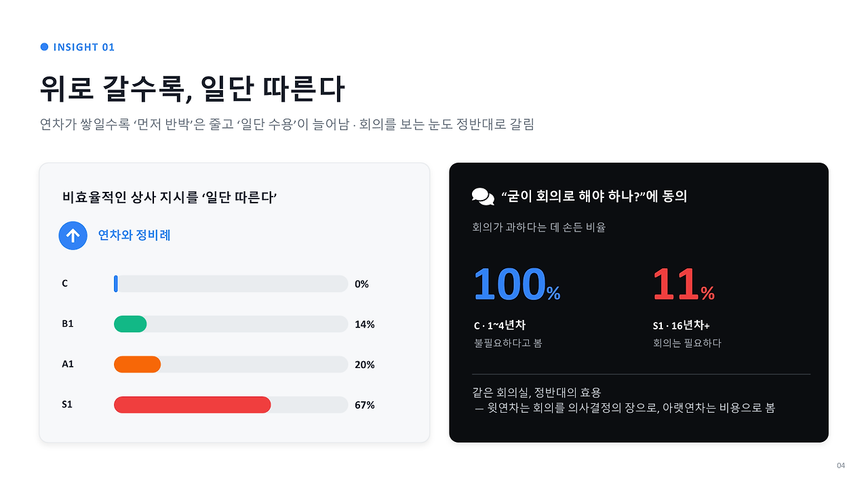The height and width of the screenshot is (488, 868).
Task: Click the 14% value label
Action: tap(365, 325)
